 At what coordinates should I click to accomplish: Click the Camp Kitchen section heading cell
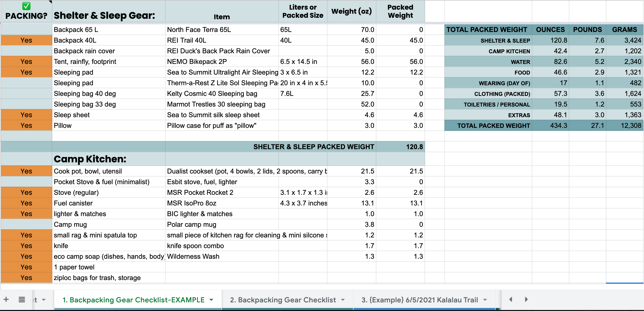tap(108, 159)
